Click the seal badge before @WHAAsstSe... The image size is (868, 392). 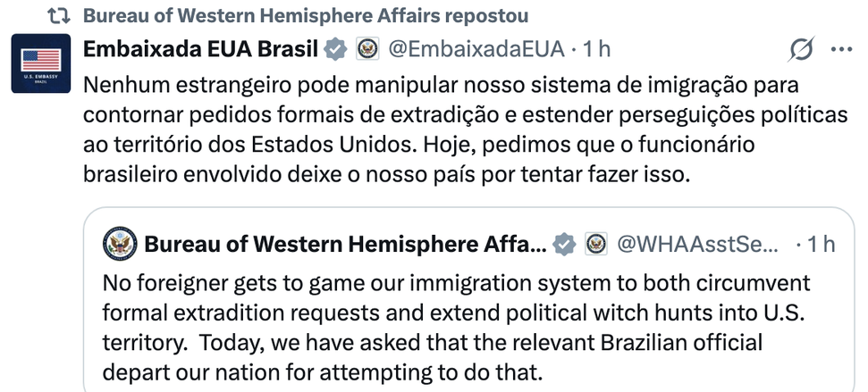[596, 244]
